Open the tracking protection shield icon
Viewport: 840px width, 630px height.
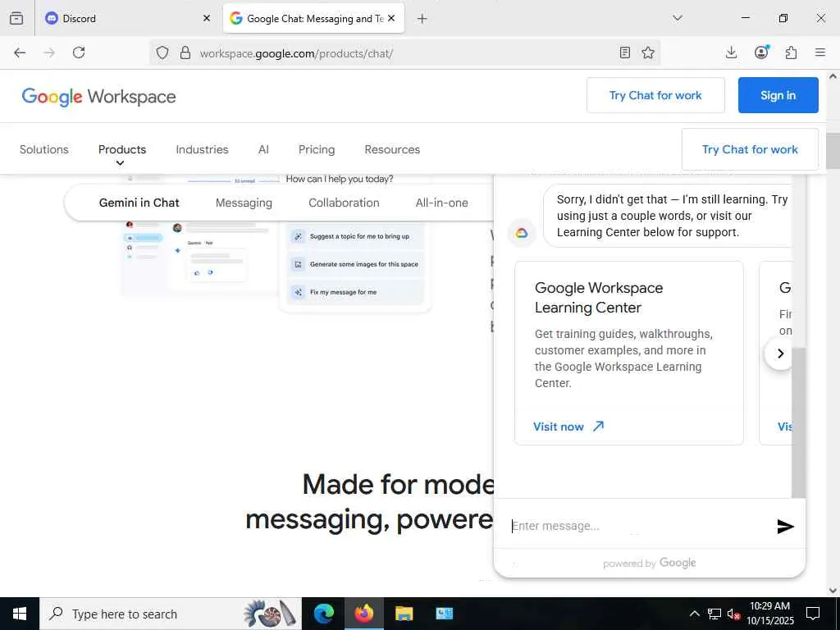pos(162,52)
